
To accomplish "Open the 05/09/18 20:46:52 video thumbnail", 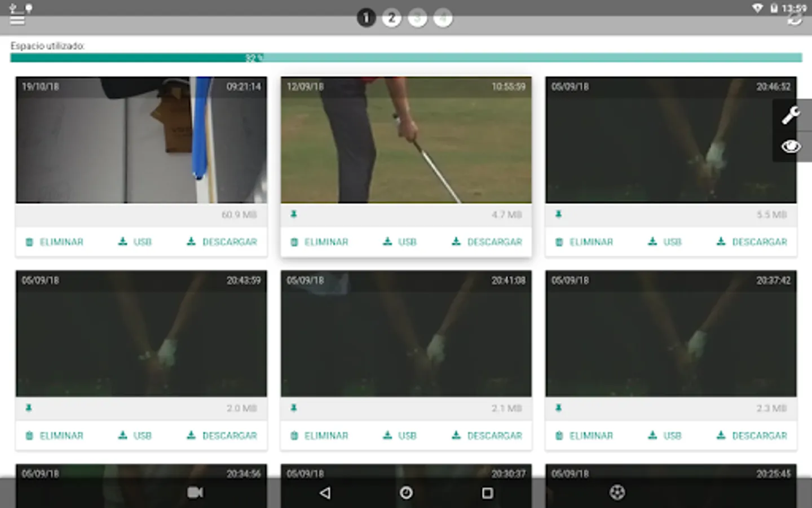I will pyautogui.click(x=671, y=140).
